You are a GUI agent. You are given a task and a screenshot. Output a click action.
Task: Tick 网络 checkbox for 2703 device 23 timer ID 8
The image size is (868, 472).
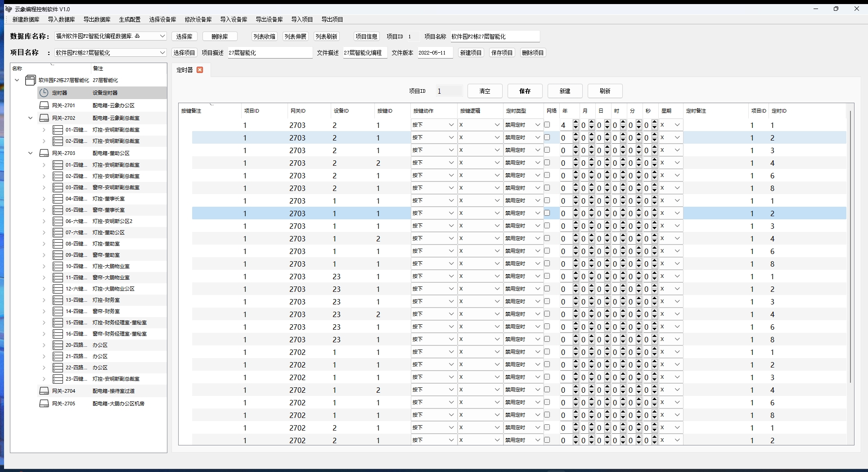click(x=547, y=339)
